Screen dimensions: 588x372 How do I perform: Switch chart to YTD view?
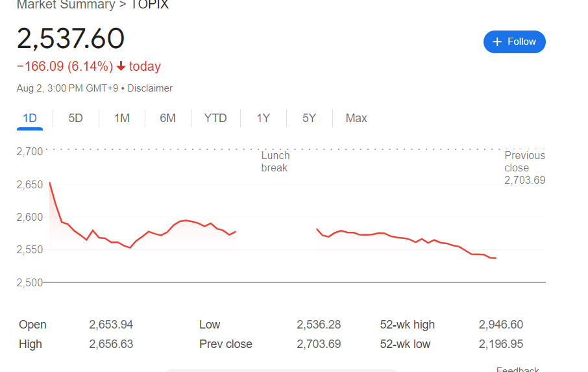pyautogui.click(x=215, y=118)
